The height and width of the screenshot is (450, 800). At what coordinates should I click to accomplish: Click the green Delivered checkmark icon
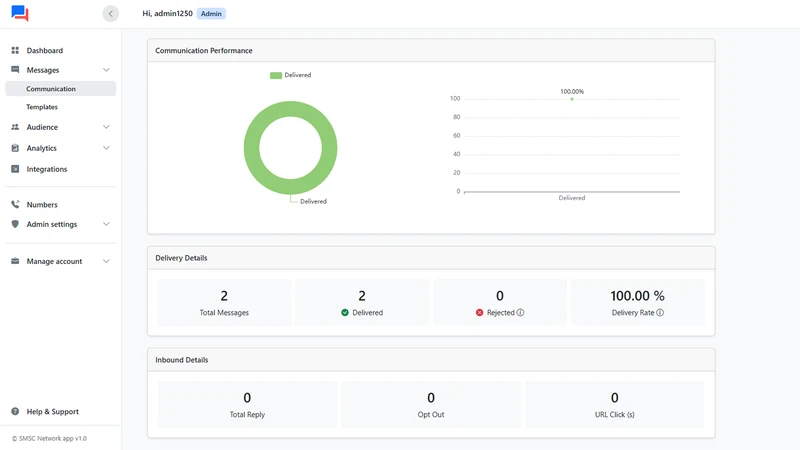(345, 313)
